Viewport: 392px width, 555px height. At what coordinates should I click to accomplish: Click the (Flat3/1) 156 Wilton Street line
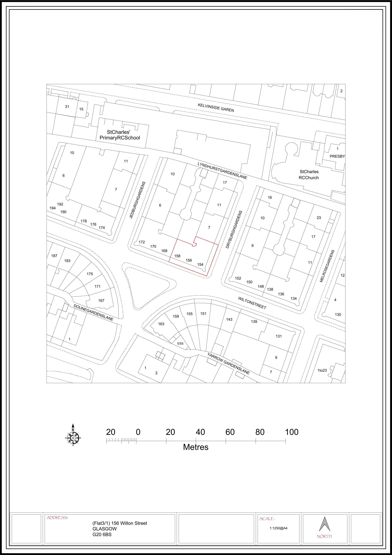(120, 523)
